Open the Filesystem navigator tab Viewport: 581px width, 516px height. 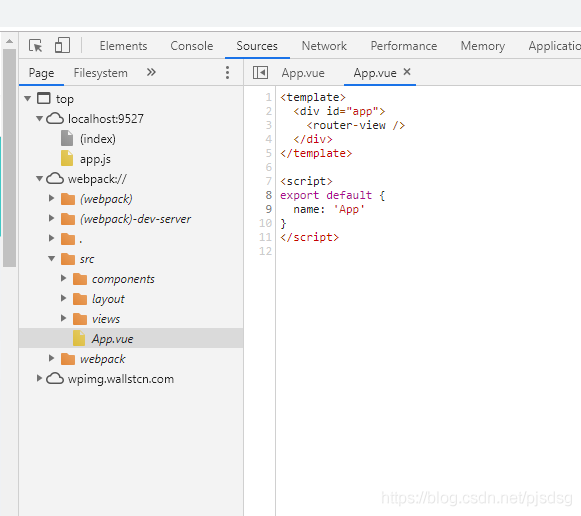100,73
